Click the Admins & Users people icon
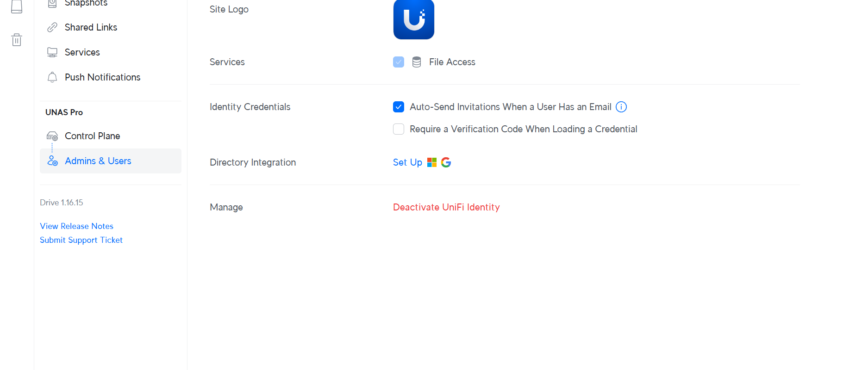The width and height of the screenshot is (868, 370). click(x=52, y=161)
